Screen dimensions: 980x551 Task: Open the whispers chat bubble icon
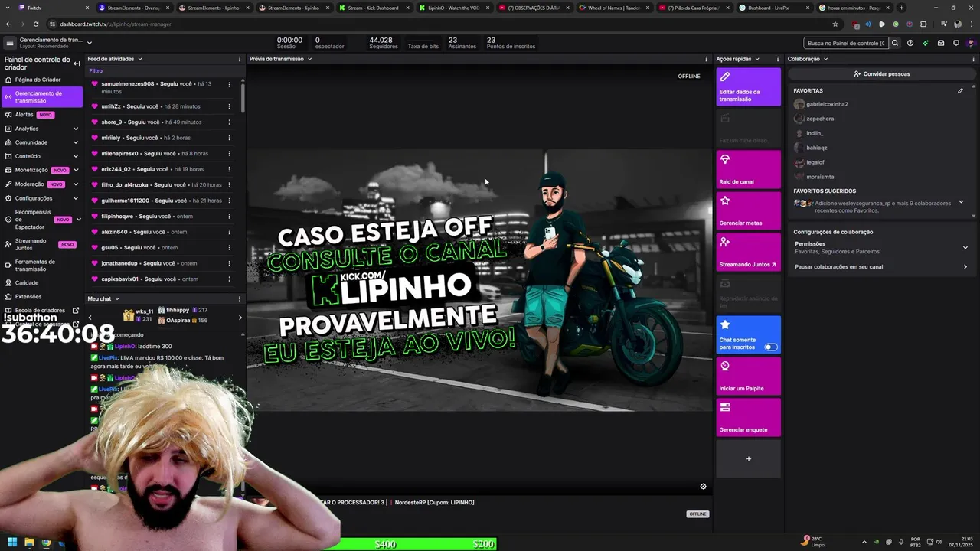point(956,43)
